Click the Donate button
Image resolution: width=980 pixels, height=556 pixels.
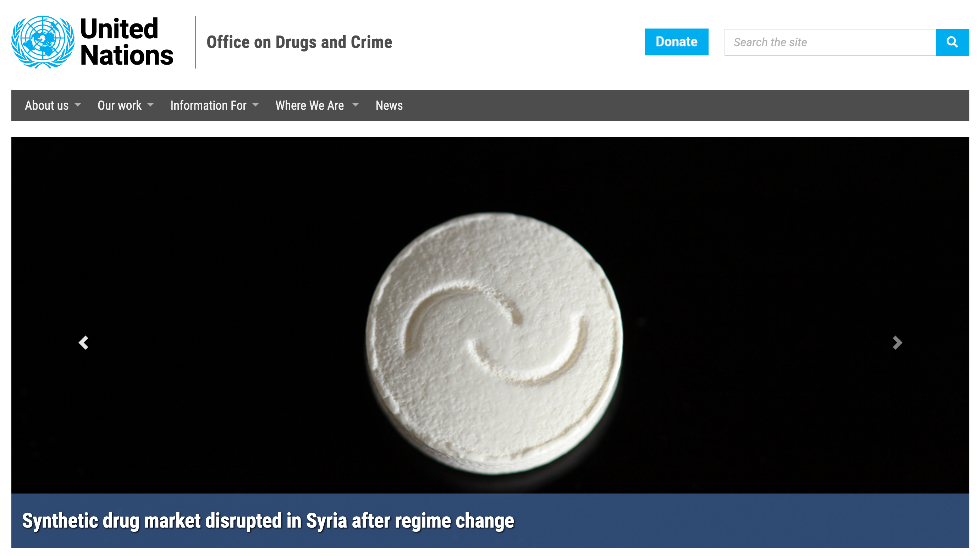coord(676,42)
